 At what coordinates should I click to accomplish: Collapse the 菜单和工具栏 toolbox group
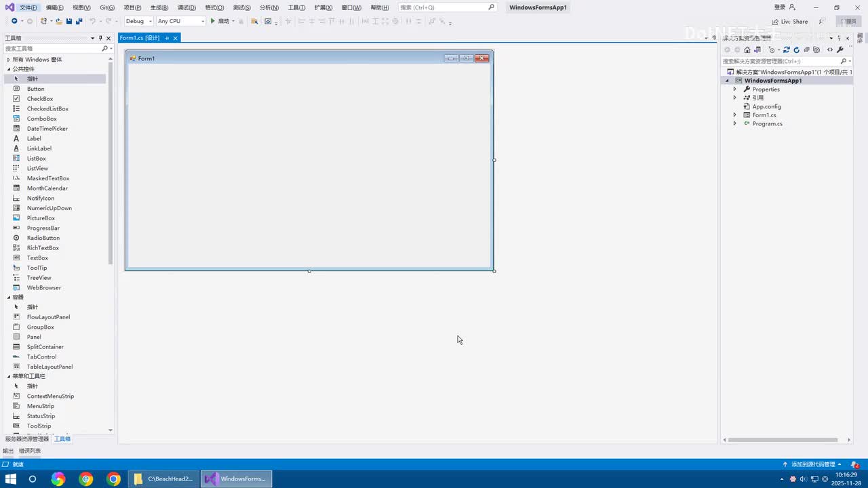(x=9, y=377)
